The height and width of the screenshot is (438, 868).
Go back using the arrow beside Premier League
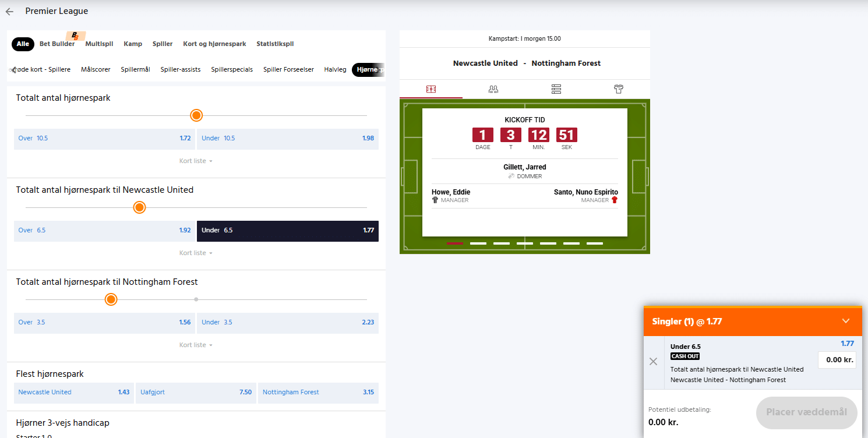9,11
